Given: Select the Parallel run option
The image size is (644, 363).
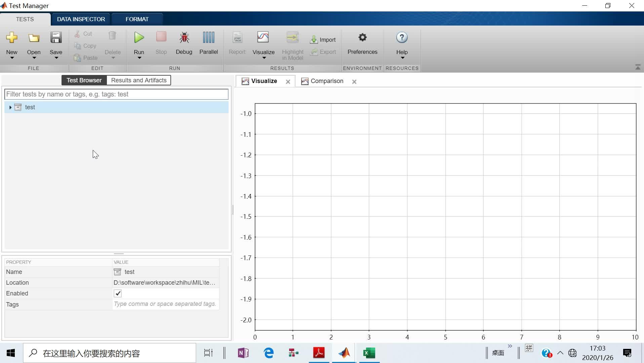Looking at the screenshot, I should click(x=208, y=43).
